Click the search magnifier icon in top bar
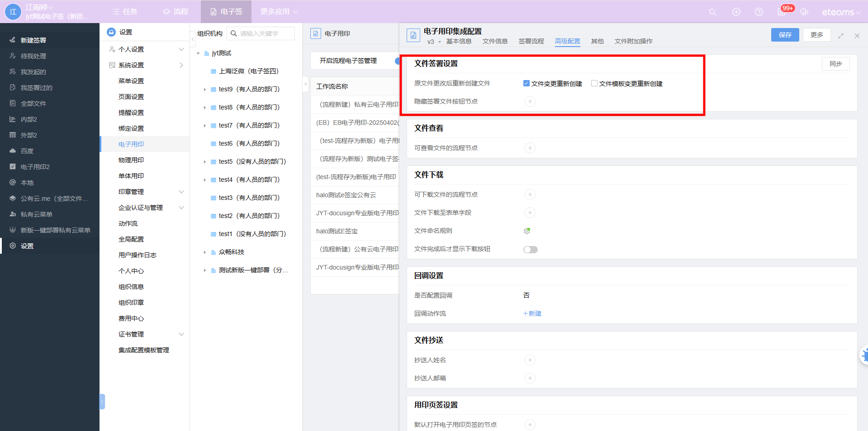Screen dimensions: 868x431 point(712,12)
